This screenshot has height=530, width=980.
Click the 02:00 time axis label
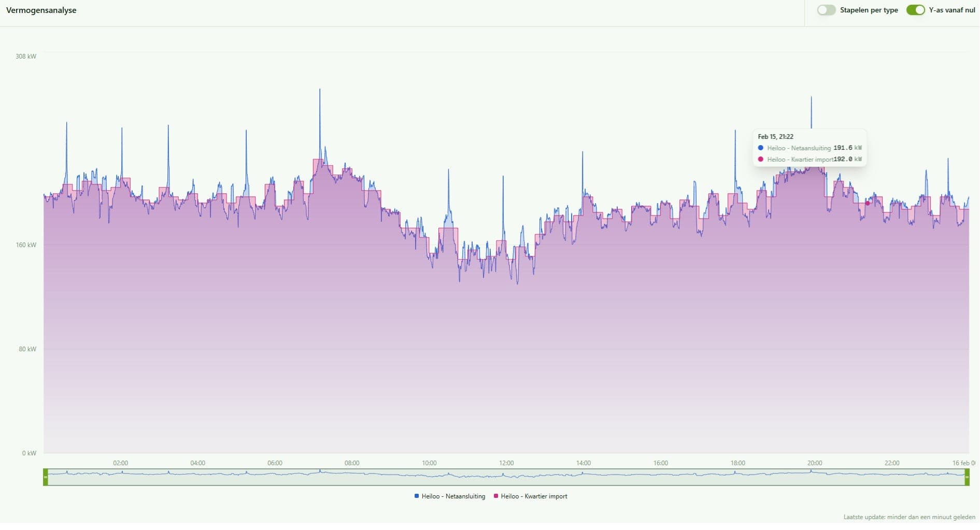121,463
